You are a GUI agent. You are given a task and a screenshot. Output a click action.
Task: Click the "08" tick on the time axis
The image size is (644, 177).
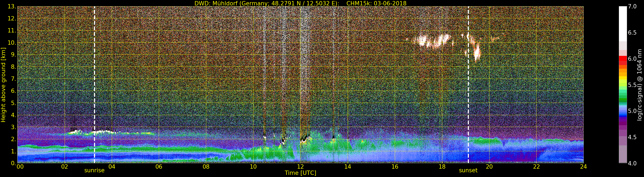[x=206, y=167]
